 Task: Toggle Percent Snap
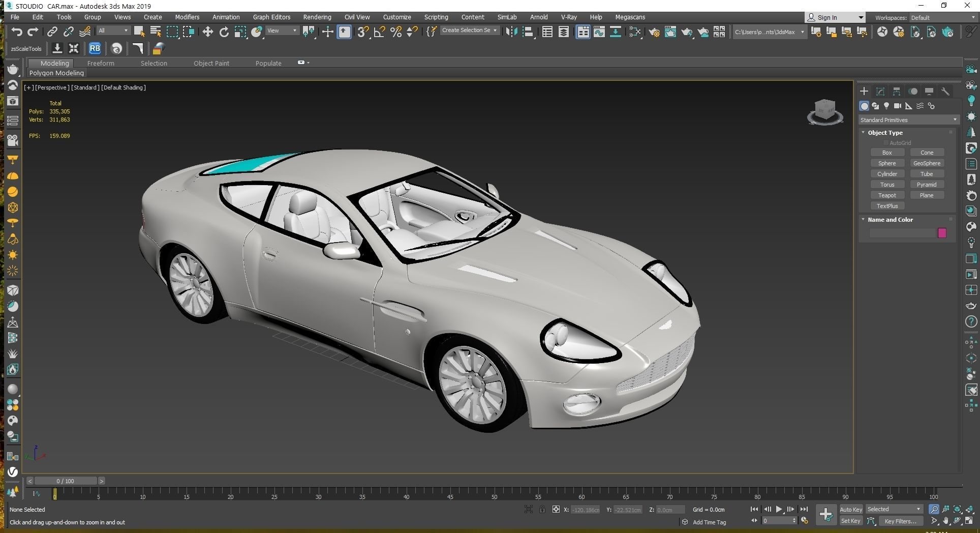[395, 32]
